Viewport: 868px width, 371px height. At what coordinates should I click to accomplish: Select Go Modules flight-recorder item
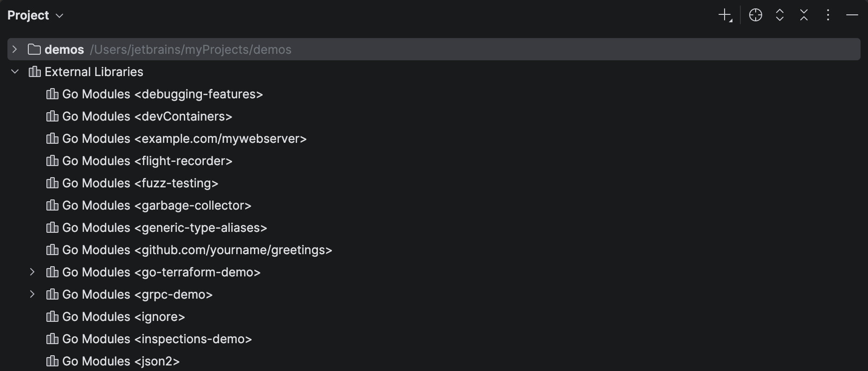coord(147,161)
